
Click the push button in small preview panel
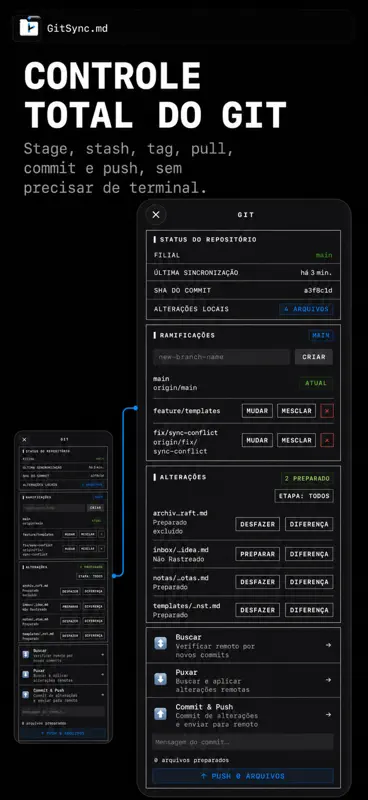pos(63,733)
